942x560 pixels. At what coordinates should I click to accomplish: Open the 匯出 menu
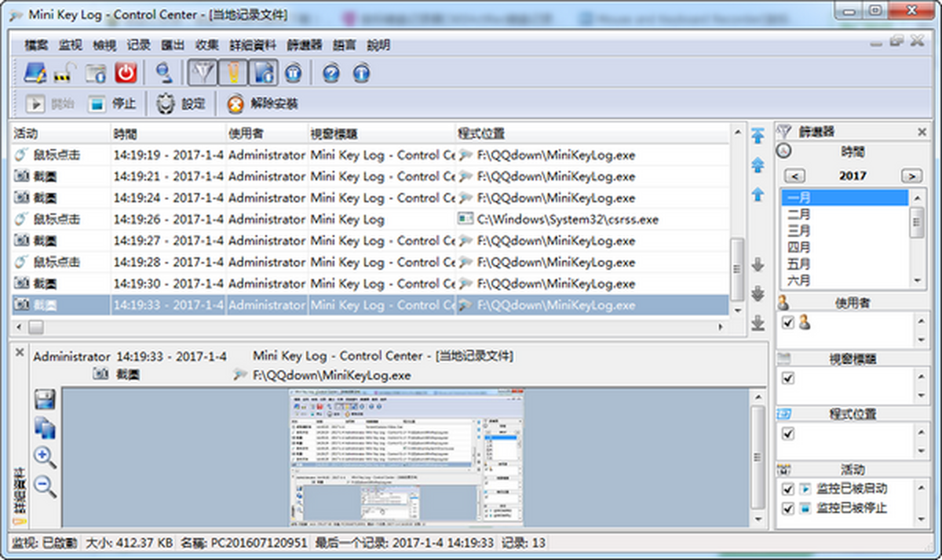173,45
